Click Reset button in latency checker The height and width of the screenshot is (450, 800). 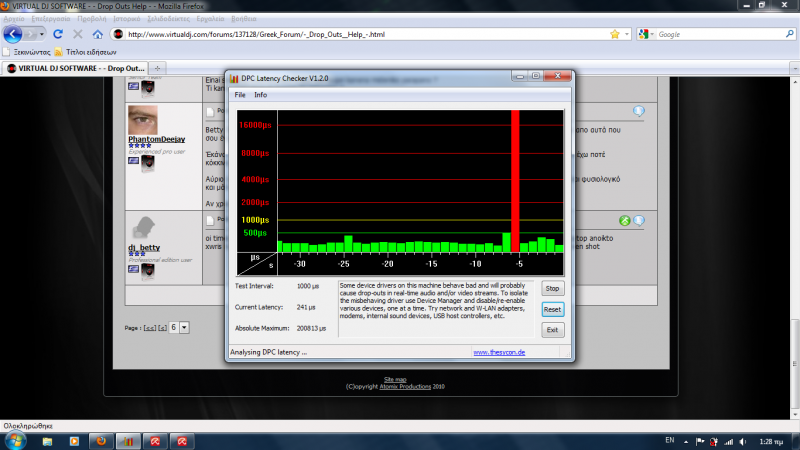pos(552,309)
